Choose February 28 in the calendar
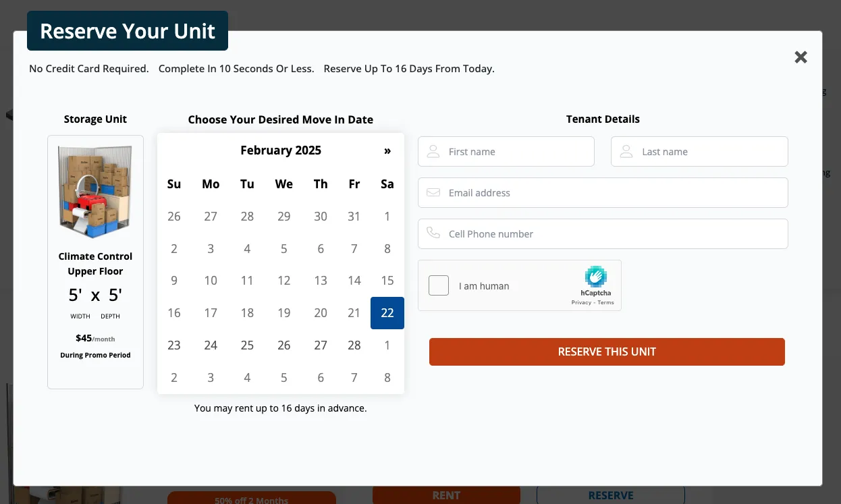This screenshot has width=841, height=504. [x=354, y=345]
